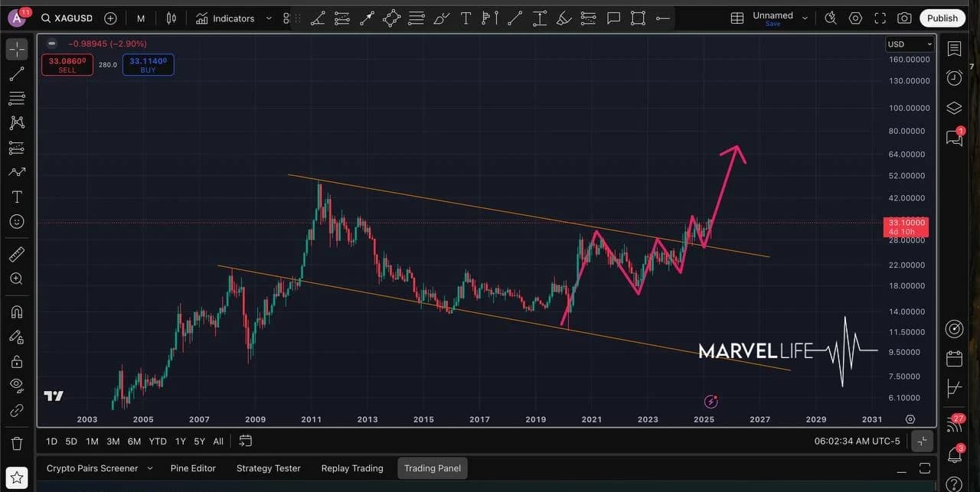
Task: Select the 1Y time range
Action: 181,441
